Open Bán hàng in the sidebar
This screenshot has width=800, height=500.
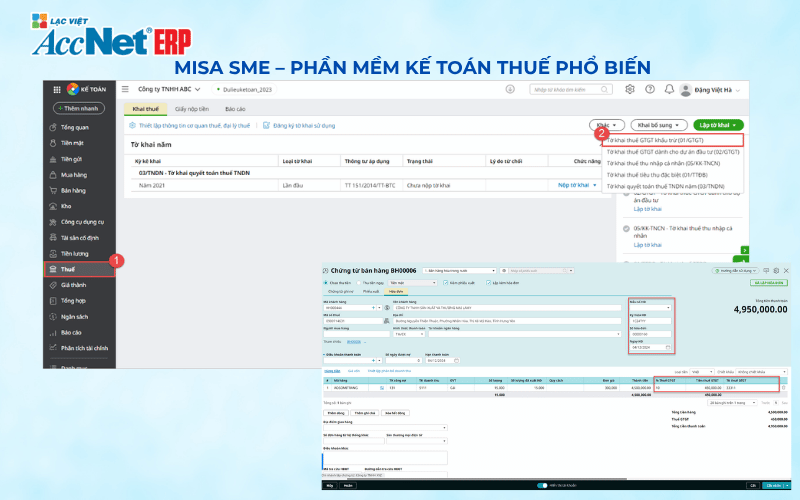pyautogui.click(x=67, y=191)
